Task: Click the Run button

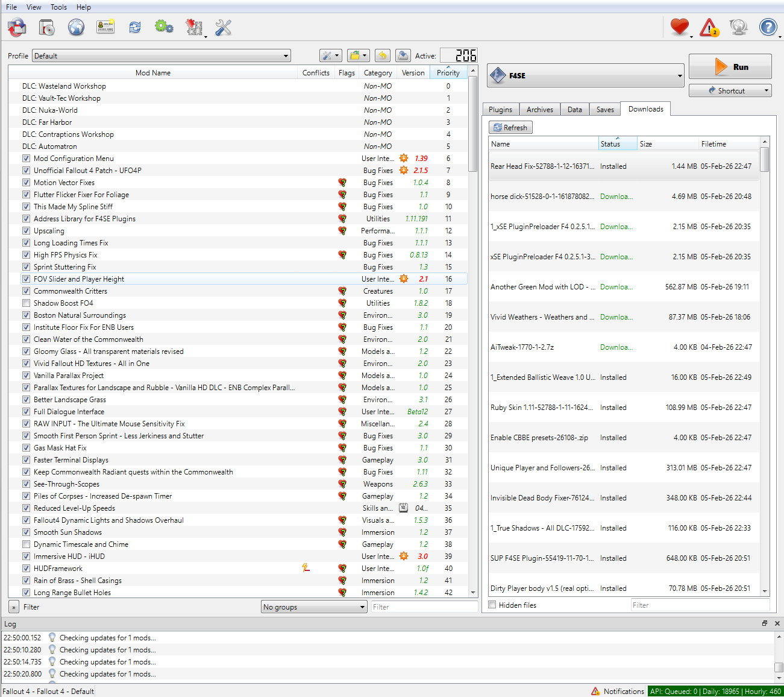Action: click(730, 67)
